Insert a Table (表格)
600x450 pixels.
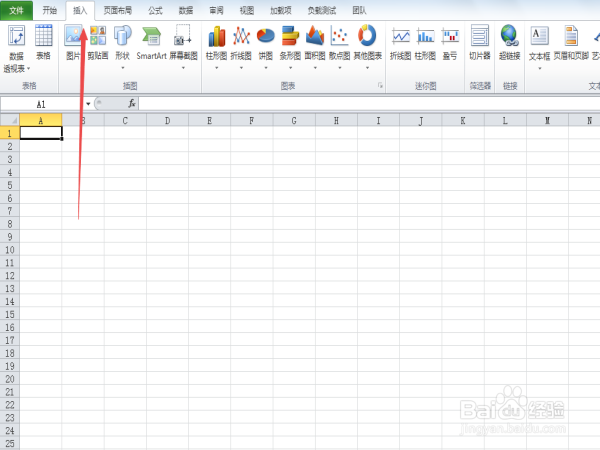tap(43, 42)
